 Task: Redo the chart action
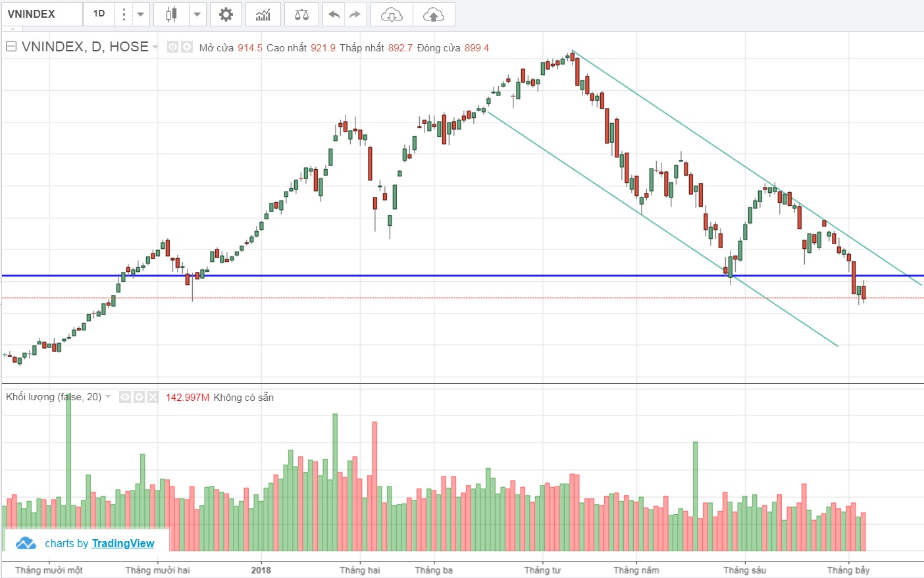355,14
